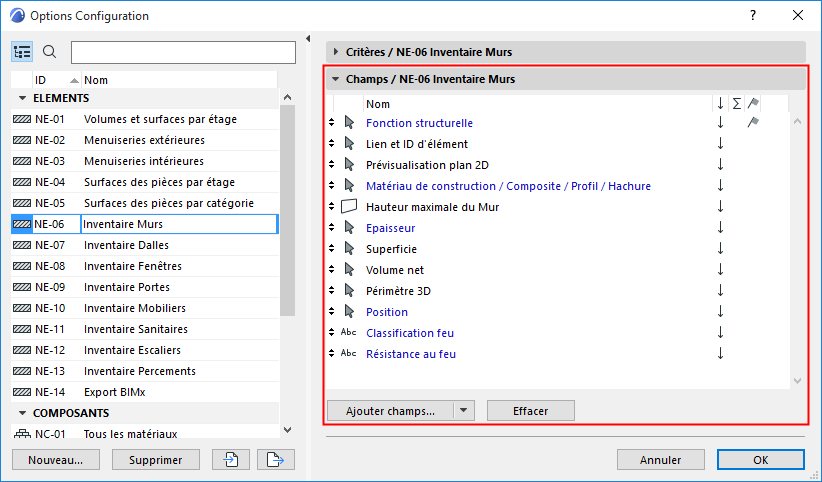Click the brick icon for NC-01
822x482 pixels.
[22, 434]
